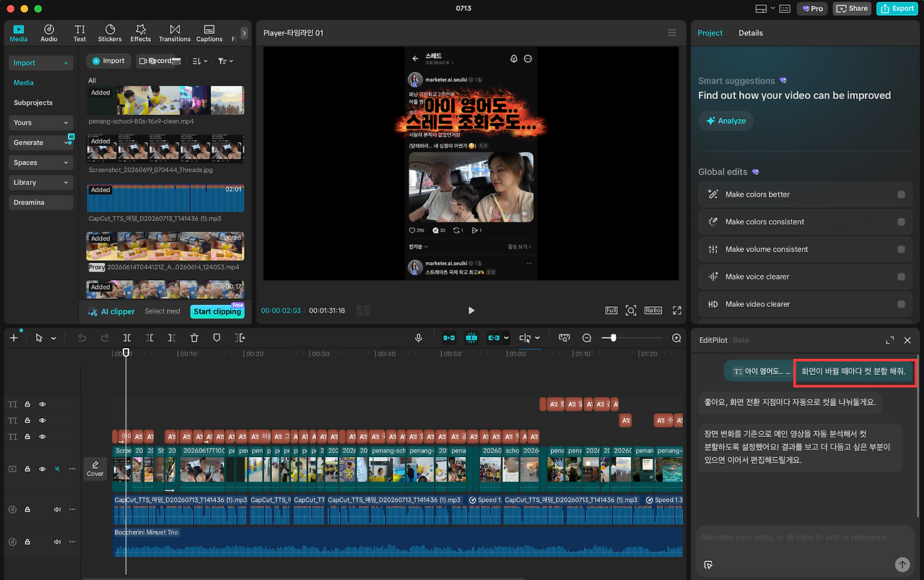Image resolution: width=924 pixels, height=580 pixels.
Task: Open more options for CapCut TTS audio track
Action: (71, 509)
